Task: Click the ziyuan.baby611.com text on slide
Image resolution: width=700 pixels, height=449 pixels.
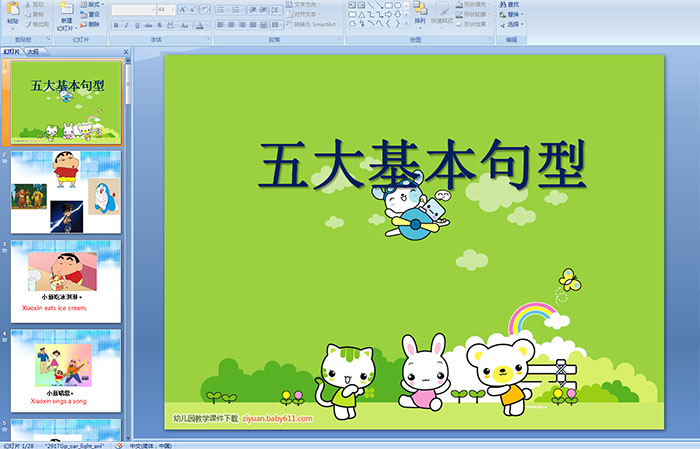Action: (277, 418)
